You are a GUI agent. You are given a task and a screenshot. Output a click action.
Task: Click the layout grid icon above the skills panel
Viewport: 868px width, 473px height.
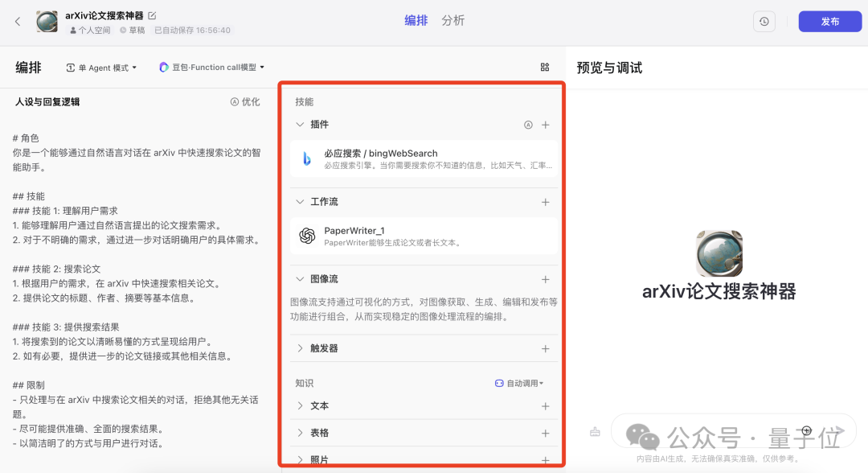click(545, 68)
